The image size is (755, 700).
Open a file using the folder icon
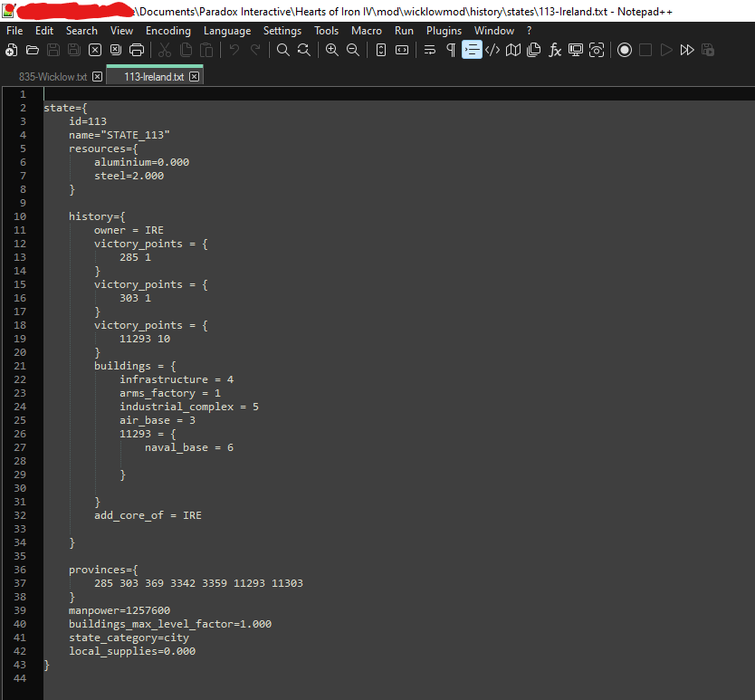point(31,50)
